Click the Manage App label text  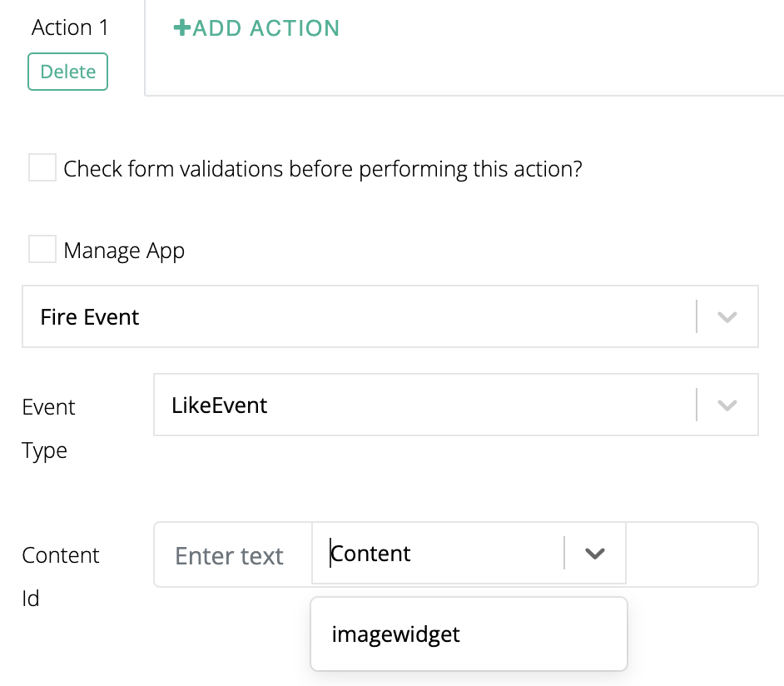[124, 251]
